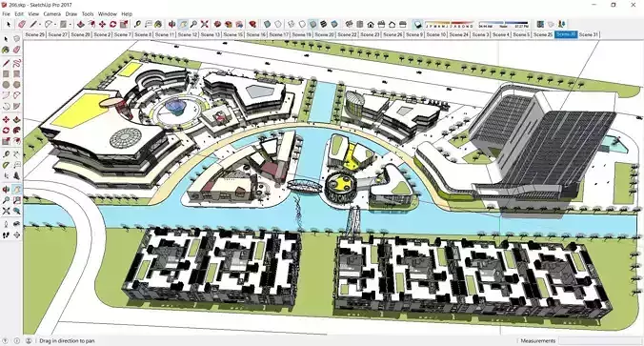Open the File menu
The width and height of the screenshot is (644, 346).
pyautogui.click(x=6, y=14)
